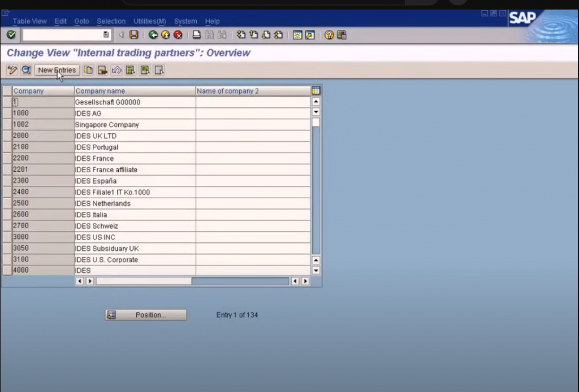Image resolution: width=579 pixels, height=392 pixels.
Task: Click the yellow Exit icon
Action: (x=166, y=34)
